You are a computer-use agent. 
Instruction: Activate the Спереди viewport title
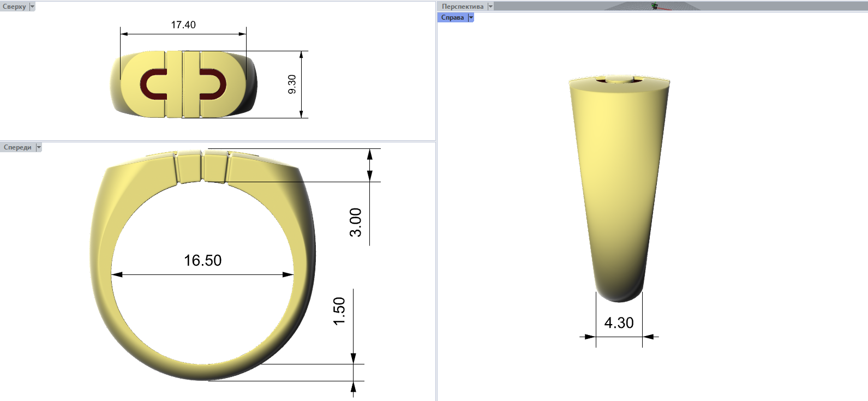click(x=17, y=147)
